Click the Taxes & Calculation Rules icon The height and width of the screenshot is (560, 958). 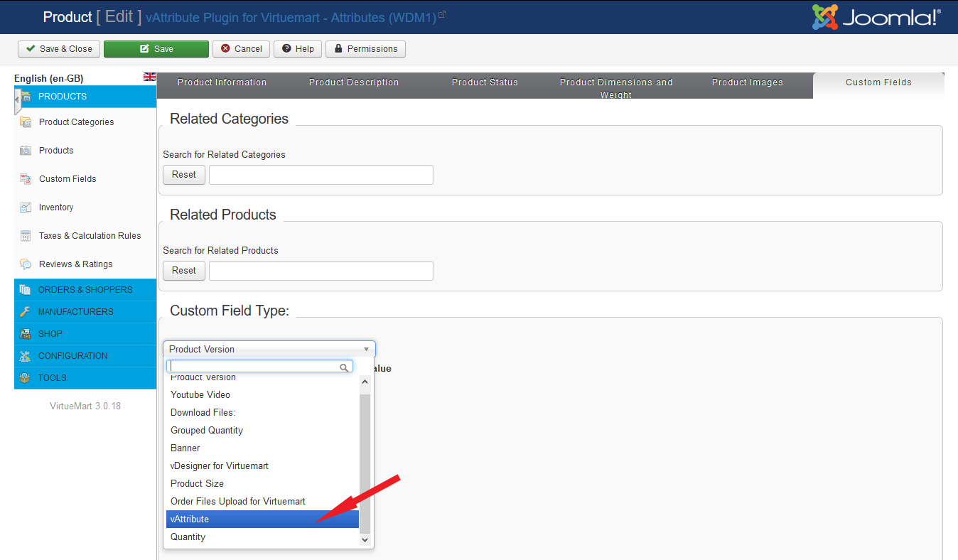click(x=26, y=236)
